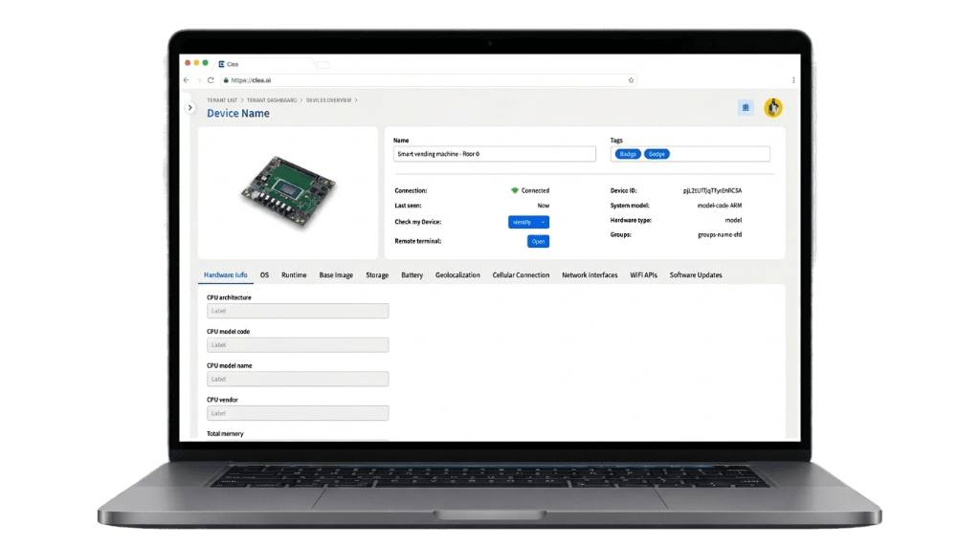The image size is (980, 546).
Task: Open the user avatar profile menu
Action: coord(773,107)
